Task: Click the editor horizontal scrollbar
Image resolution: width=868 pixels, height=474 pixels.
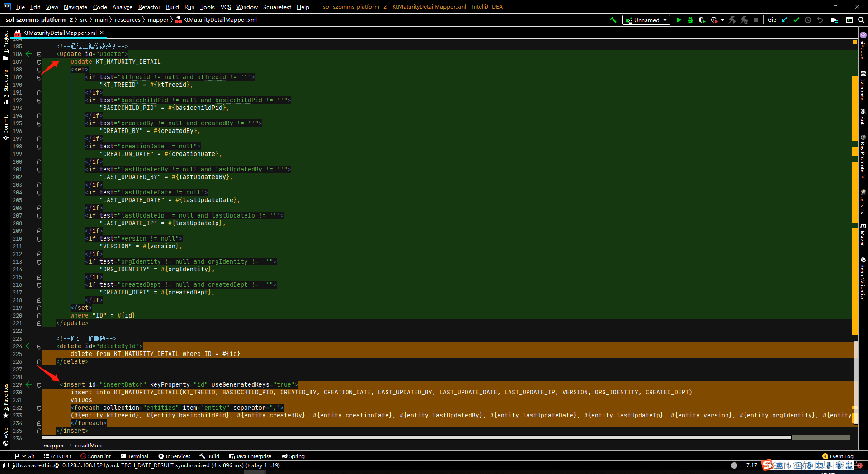Action: coord(416,437)
